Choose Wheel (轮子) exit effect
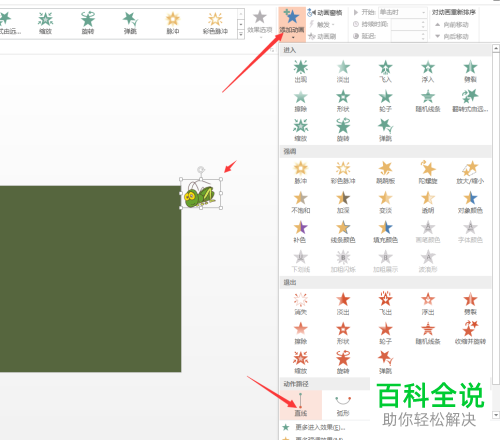The width and height of the screenshot is (500, 440). 385,333
